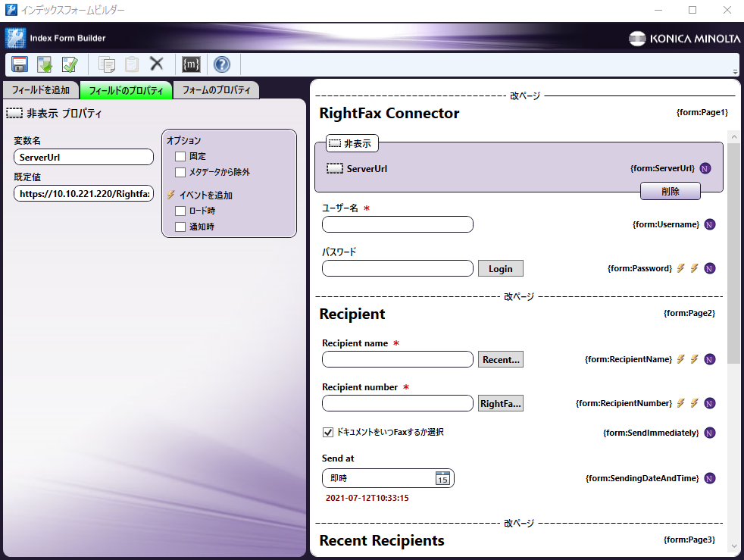Click the Login button
This screenshot has height=560, width=744.
coord(501,268)
